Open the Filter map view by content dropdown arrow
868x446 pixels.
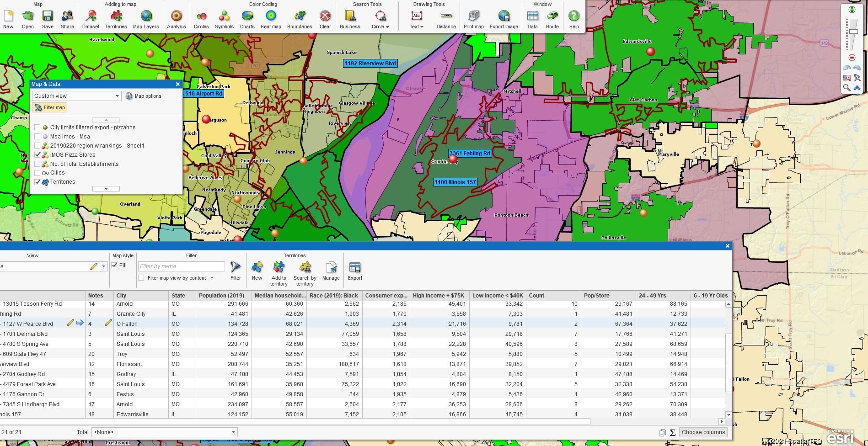pyautogui.click(x=212, y=278)
